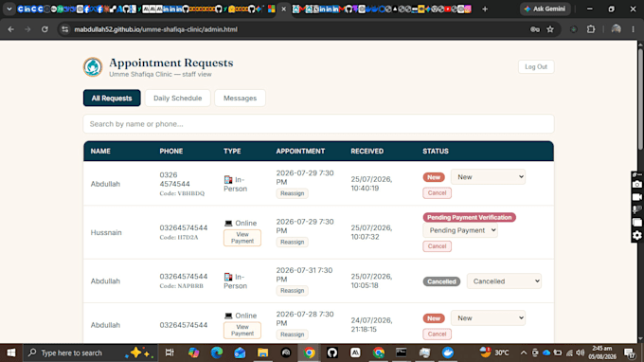Open the Docker whale icon on the taskbar
The width and height of the screenshot is (644, 362).
(448, 353)
